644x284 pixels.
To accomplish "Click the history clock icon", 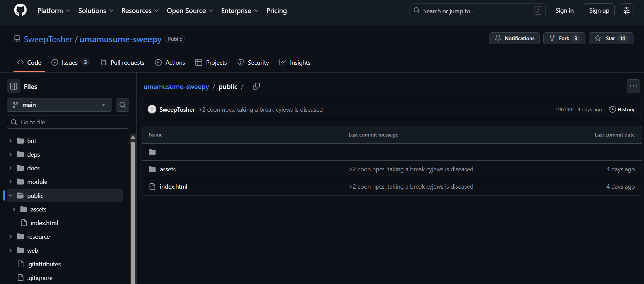I will 612,109.
